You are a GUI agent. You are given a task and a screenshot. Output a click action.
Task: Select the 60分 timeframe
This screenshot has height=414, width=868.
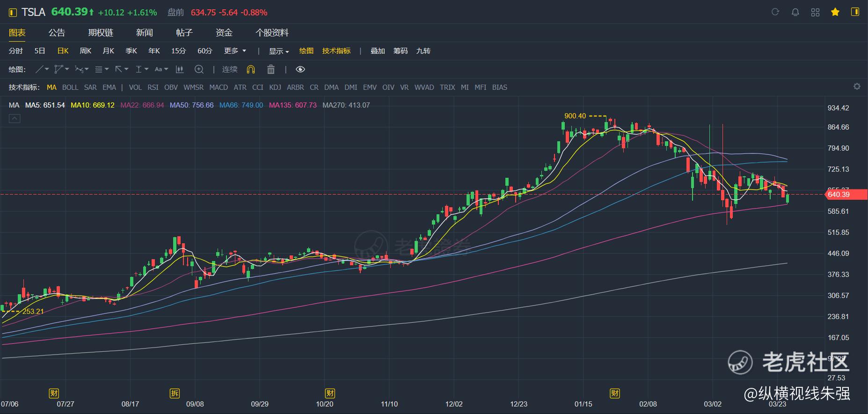[x=205, y=51]
